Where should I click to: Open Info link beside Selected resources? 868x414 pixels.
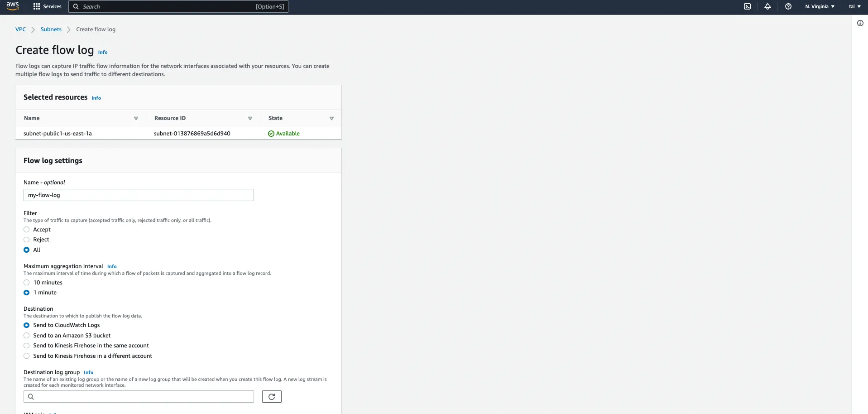[96, 98]
